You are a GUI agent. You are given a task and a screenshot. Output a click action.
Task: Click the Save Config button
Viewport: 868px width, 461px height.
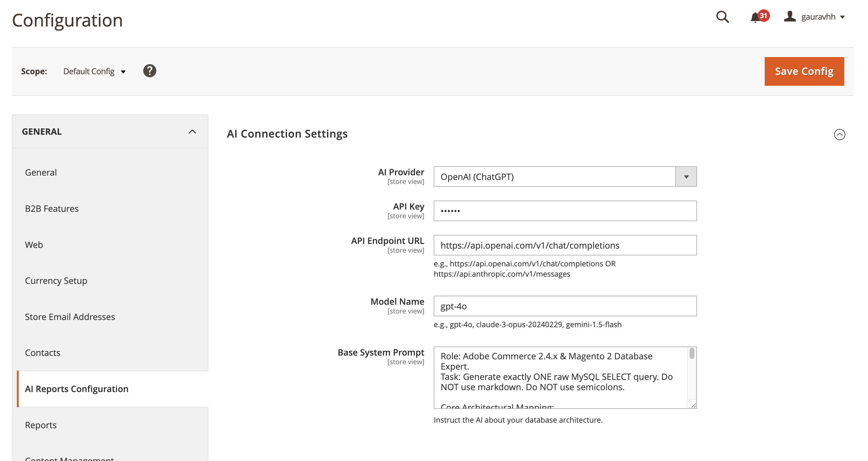pyautogui.click(x=804, y=71)
